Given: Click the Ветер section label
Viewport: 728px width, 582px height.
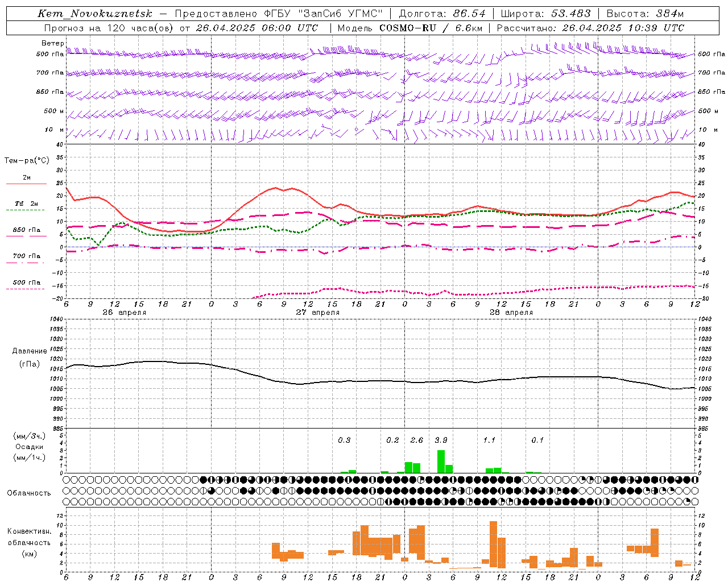Looking at the screenshot, I should (x=52, y=43).
